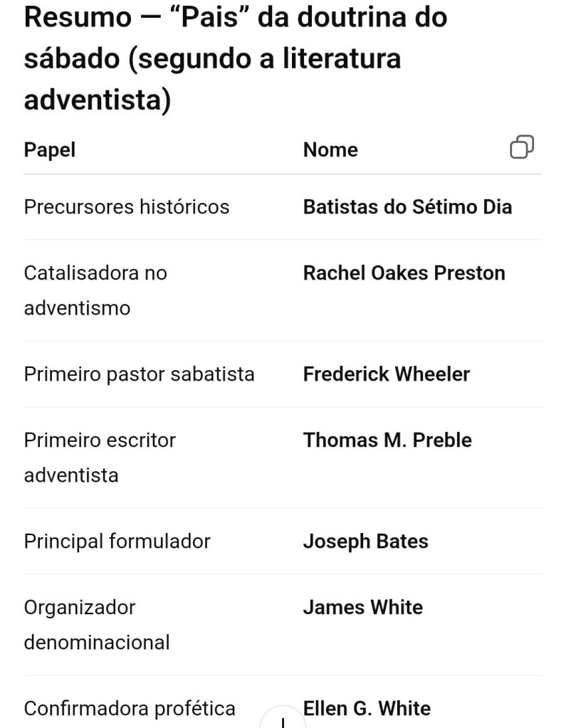Select the "Nome" column header
This screenshot has height=728, width=566.
[330, 149]
